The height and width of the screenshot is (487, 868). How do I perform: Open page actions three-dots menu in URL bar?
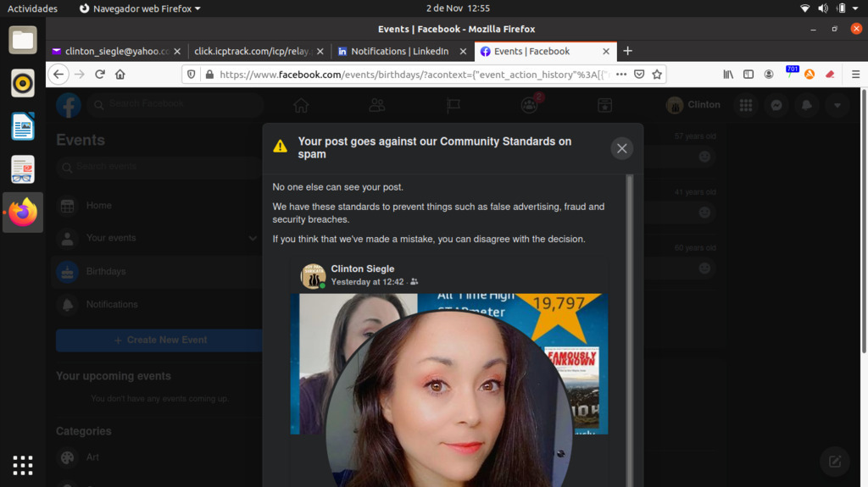point(621,75)
